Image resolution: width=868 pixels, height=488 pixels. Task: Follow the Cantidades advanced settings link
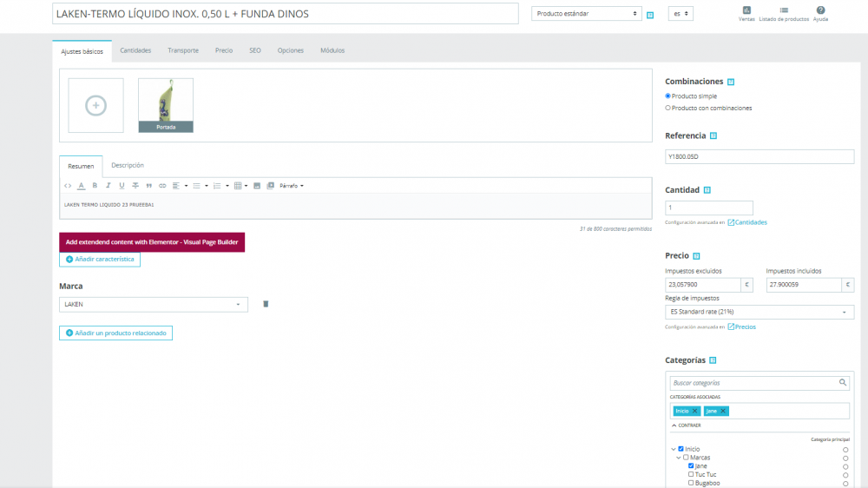coord(747,222)
